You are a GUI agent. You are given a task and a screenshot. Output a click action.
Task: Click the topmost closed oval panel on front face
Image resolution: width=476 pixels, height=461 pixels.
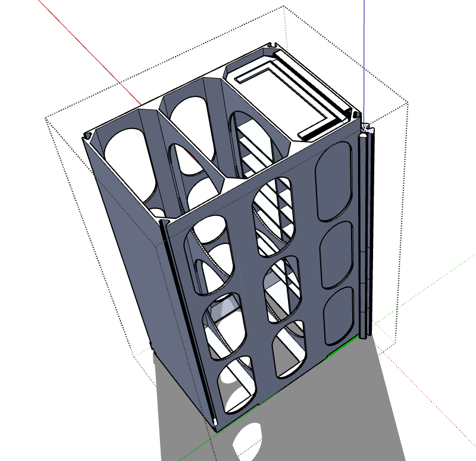pyautogui.click(x=334, y=181)
